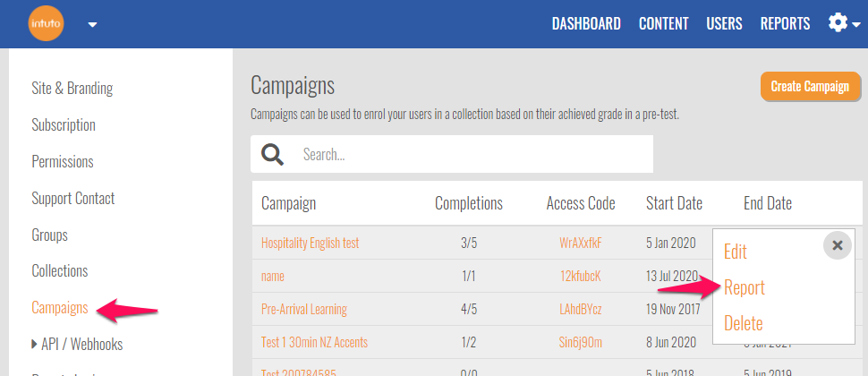This screenshot has width=868, height=376.
Task: Open the Reports tab
Action: click(785, 24)
